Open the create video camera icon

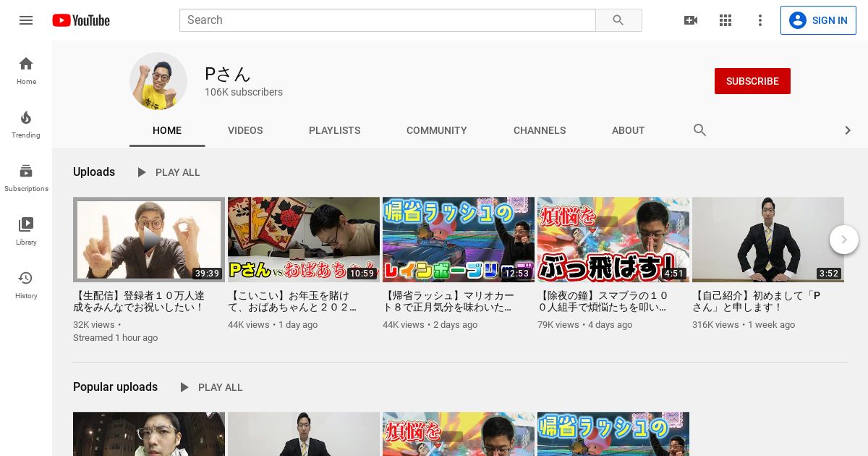point(691,20)
